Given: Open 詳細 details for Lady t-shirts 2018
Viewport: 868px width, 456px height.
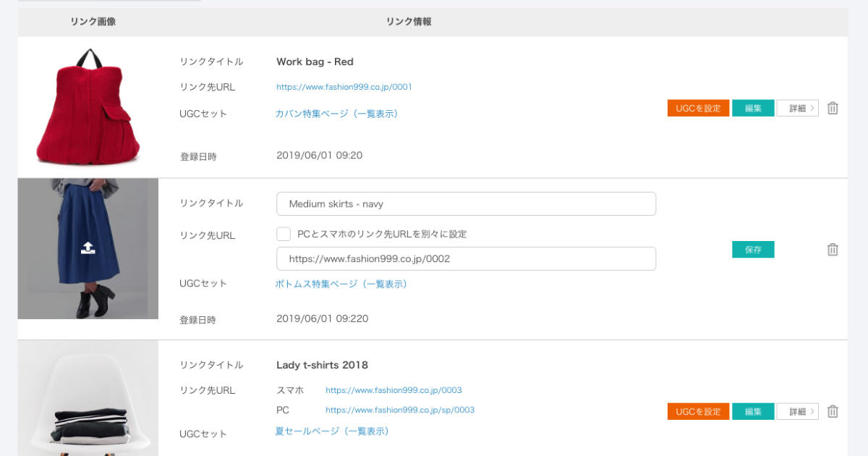Looking at the screenshot, I should tap(796, 410).
